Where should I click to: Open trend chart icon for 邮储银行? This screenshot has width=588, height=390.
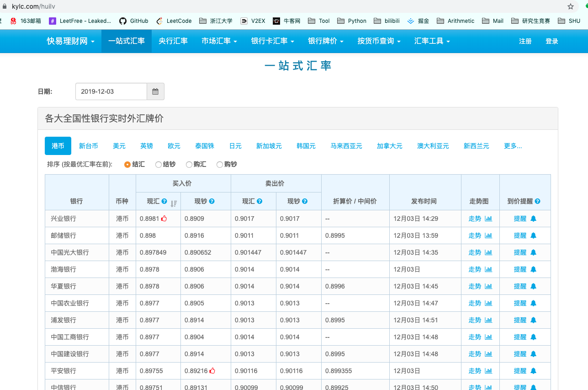(488, 235)
